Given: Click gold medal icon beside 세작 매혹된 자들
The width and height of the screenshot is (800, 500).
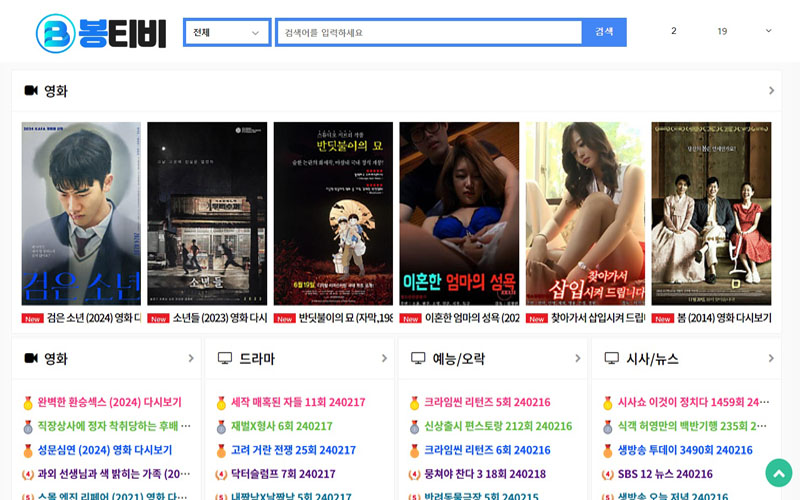Looking at the screenshot, I should click(221, 403).
